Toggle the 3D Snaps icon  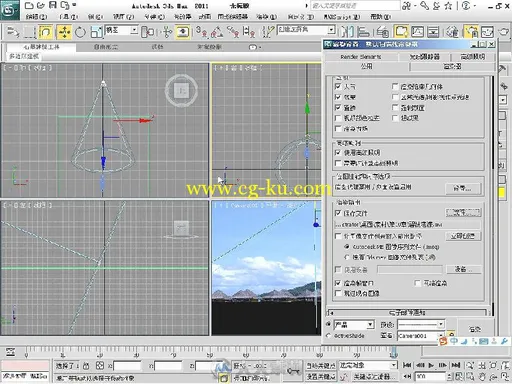point(201,32)
